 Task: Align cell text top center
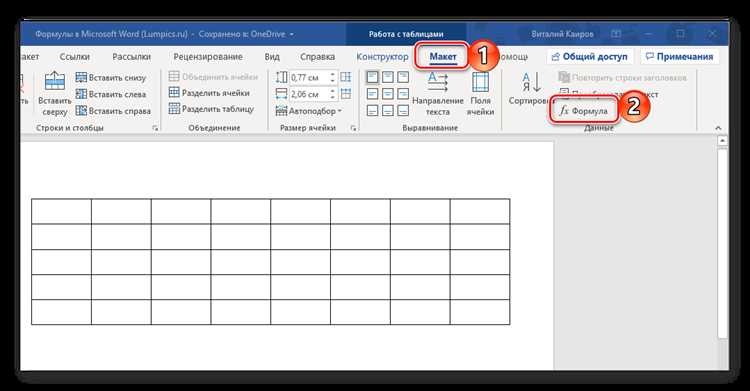pyautogui.click(x=388, y=77)
